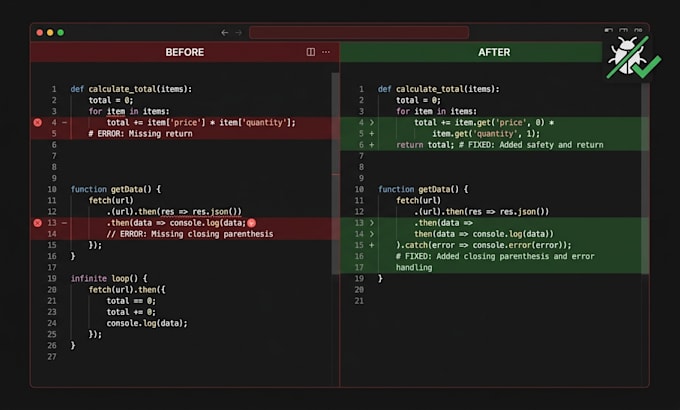Viewport: 680px width, 410px height.
Task: Click the back navigation arrow
Action: pos(224,33)
